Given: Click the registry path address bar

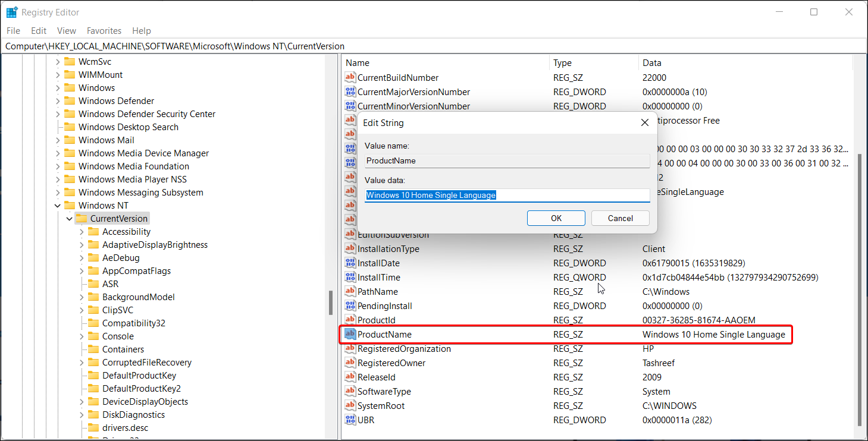Looking at the screenshot, I should click(x=434, y=46).
